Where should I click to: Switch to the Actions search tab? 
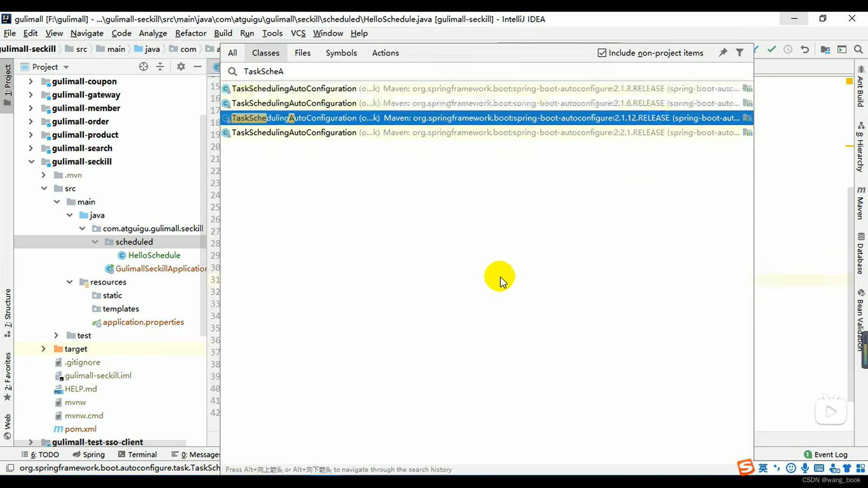click(385, 53)
